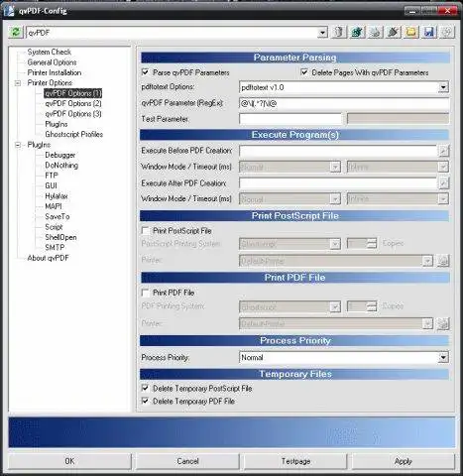This screenshot has width=463, height=476.
Task: Click the grayed round icon at toolbar end
Action: (x=447, y=32)
